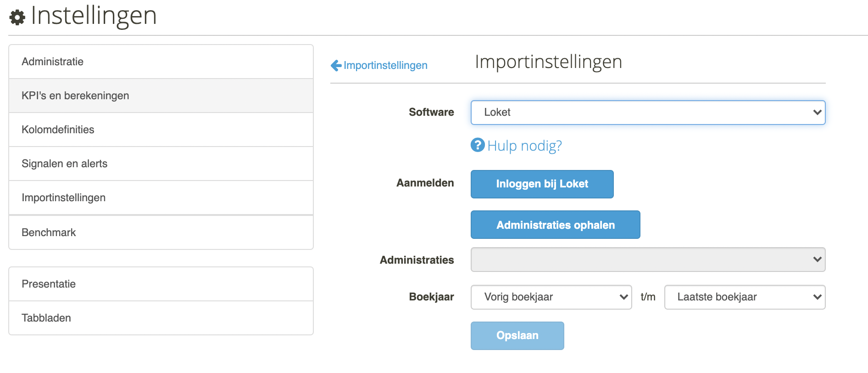This screenshot has height=373, width=868.
Task: Save settings with Opslaan button
Action: click(x=517, y=336)
